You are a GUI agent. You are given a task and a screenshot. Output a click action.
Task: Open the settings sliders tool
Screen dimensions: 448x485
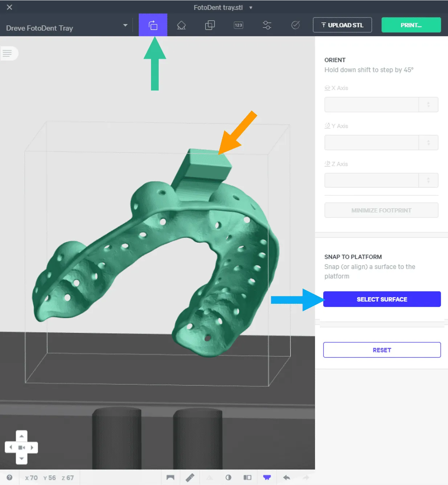(267, 25)
